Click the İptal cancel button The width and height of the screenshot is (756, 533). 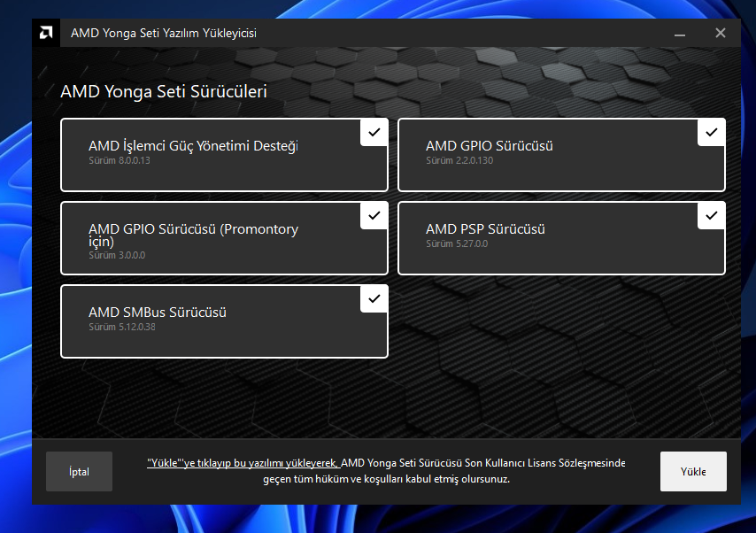point(79,471)
